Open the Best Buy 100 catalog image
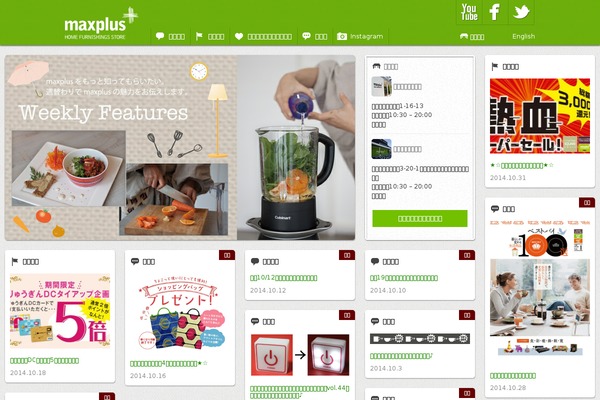Screen dimensions: 600x400 point(540,288)
